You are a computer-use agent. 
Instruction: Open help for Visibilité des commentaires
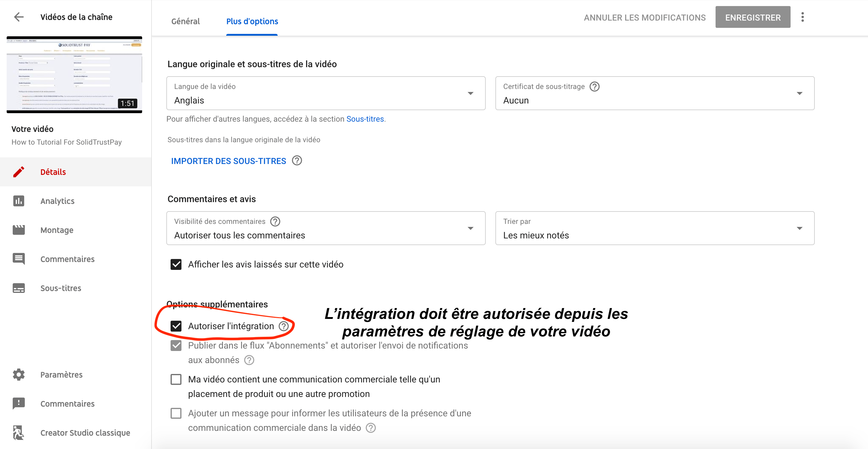click(x=275, y=221)
